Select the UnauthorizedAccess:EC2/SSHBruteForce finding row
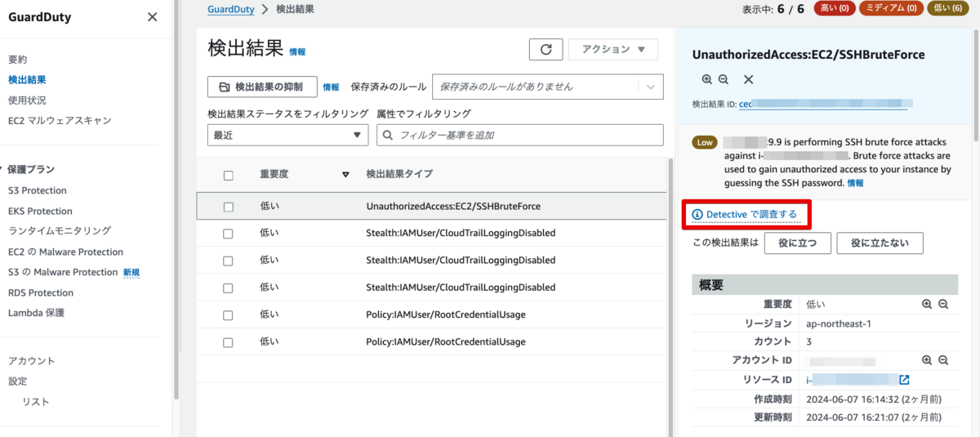Screen dimensions: 980x437 point(431,207)
